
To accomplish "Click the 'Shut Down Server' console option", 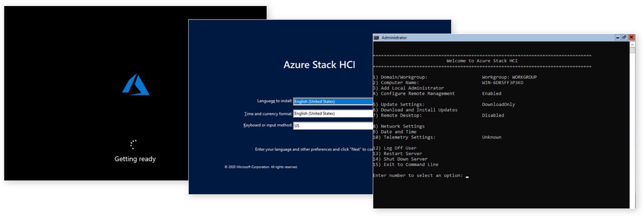I will tap(400, 159).
